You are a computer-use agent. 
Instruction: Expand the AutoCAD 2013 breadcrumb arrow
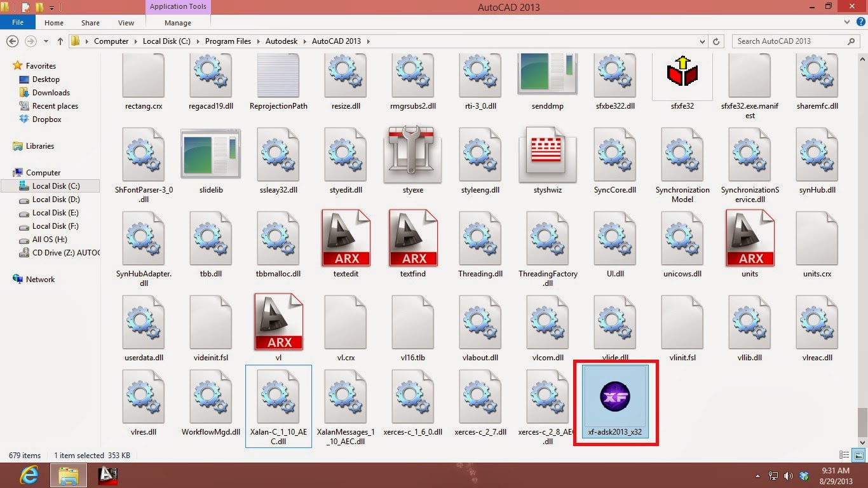click(x=368, y=41)
